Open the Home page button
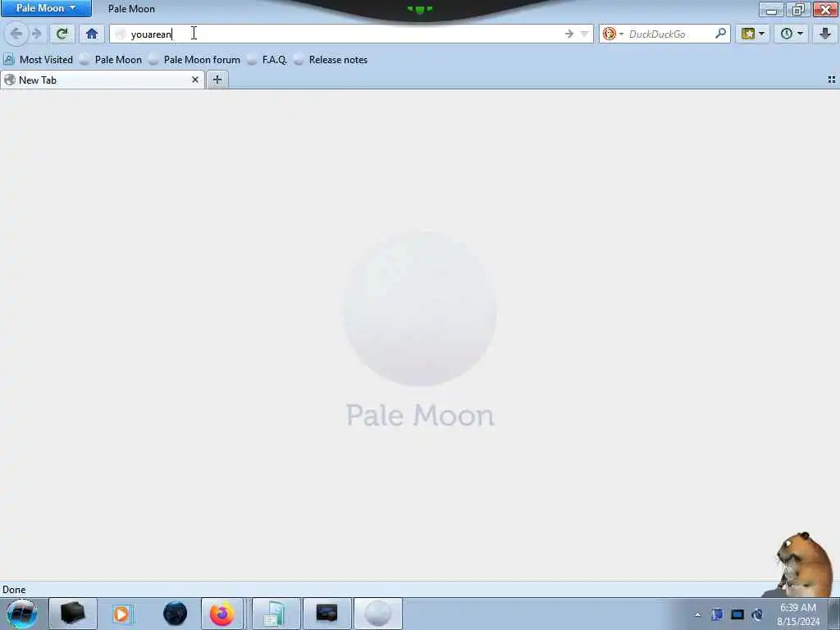The width and height of the screenshot is (840, 630). 92,34
